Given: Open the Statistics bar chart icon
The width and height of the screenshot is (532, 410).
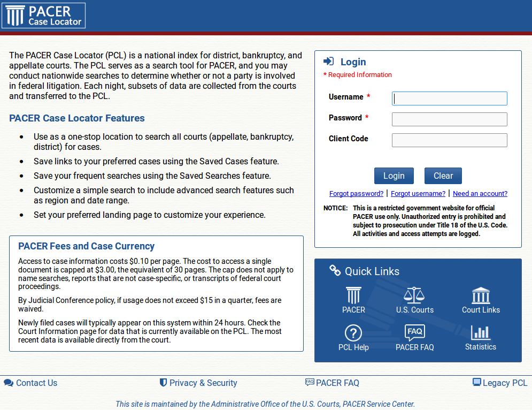Looking at the screenshot, I should tap(481, 332).
